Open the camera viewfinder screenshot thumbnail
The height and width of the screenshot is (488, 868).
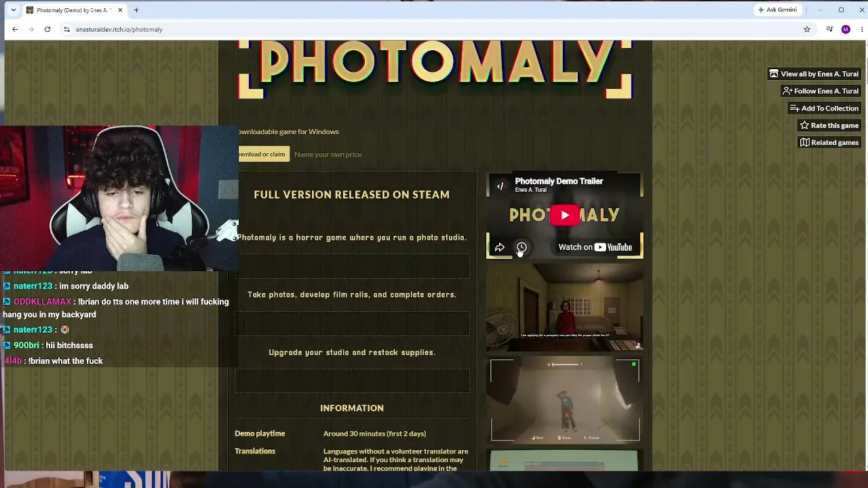pos(565,400)
